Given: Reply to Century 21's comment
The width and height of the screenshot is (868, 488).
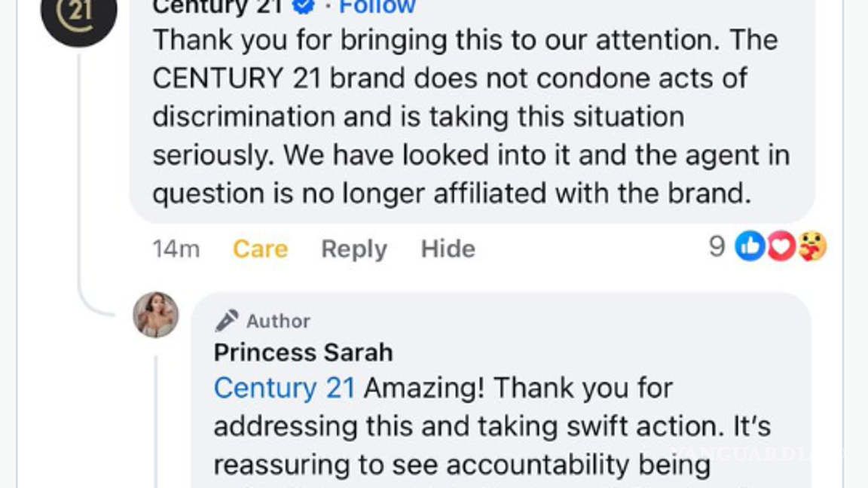Looking at the screenshot, I should click(353, 249).
